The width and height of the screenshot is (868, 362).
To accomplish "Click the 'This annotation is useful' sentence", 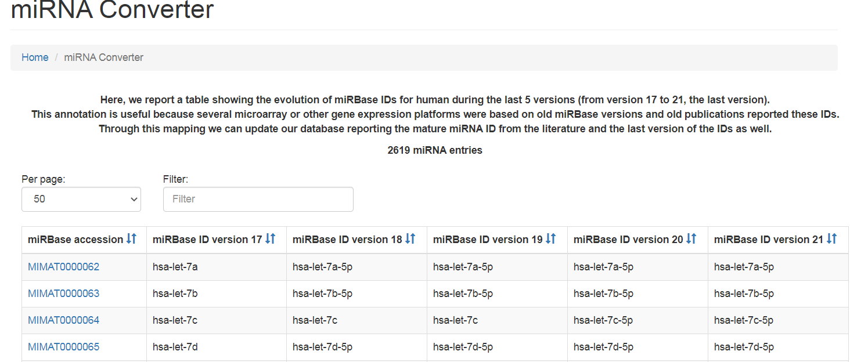I will 435,114.
